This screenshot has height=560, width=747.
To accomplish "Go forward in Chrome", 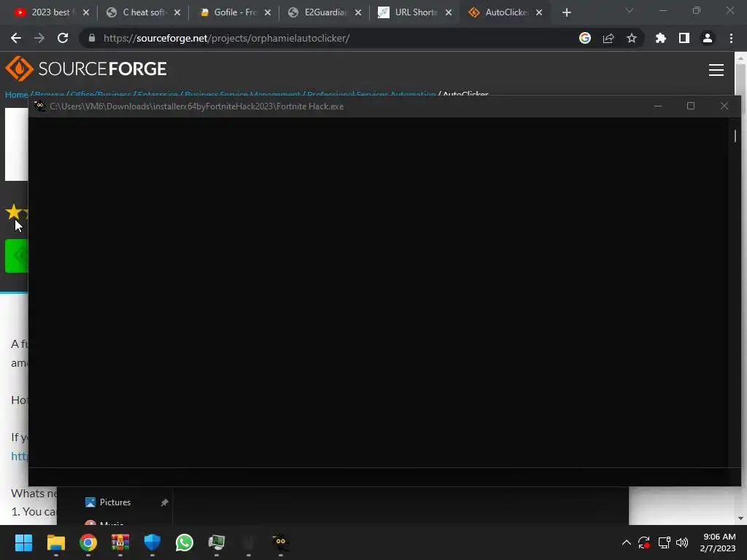I will (x=39, y=38).
